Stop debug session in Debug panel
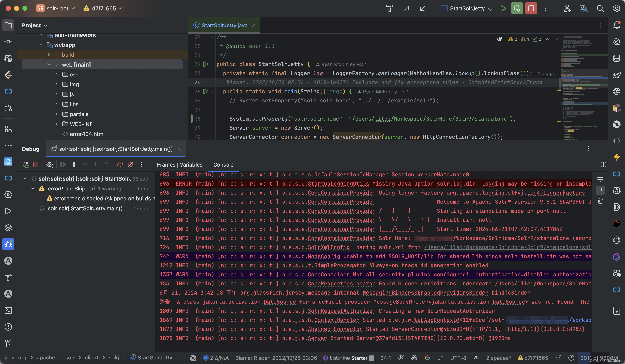This screenshot has height=364, width=625. point(36,164)
